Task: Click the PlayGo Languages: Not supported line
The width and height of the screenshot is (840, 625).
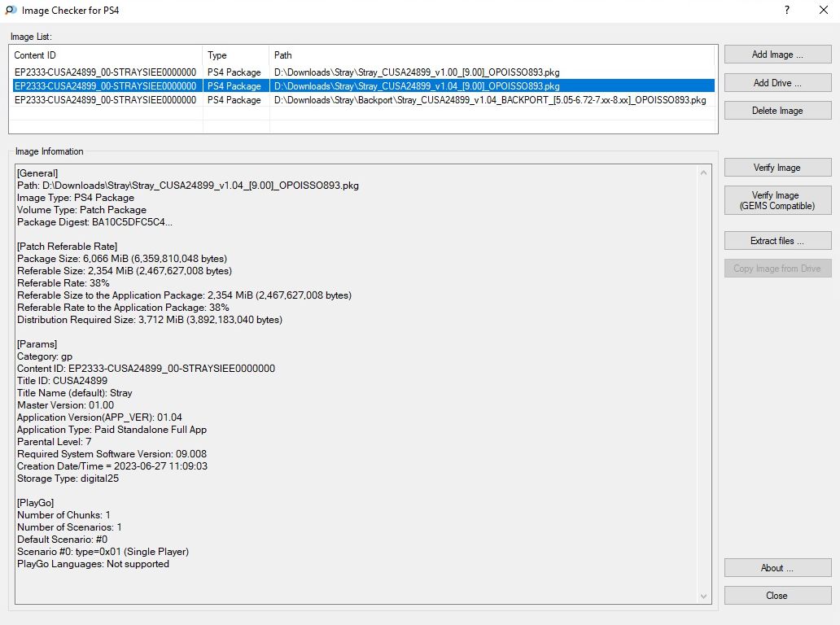Action: click(94, 564)
